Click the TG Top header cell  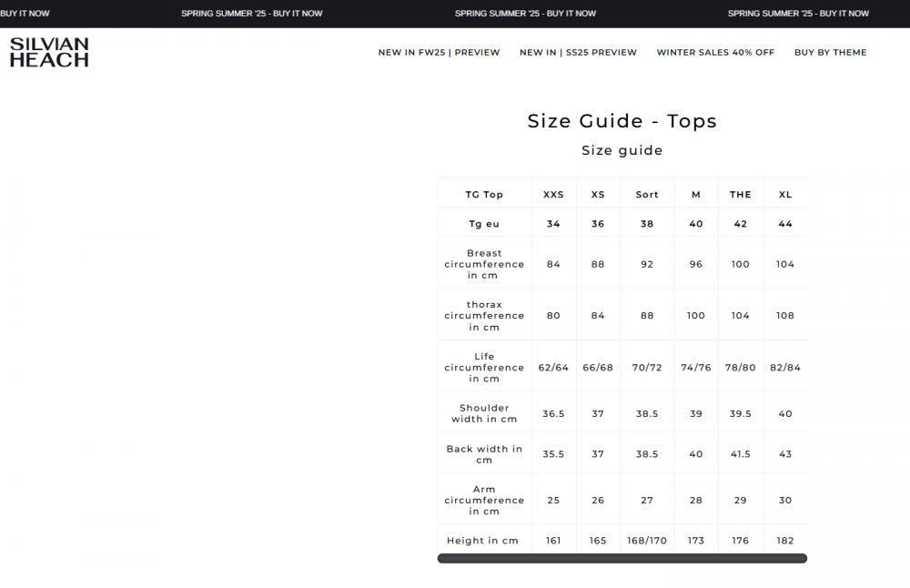coord(484,195)
